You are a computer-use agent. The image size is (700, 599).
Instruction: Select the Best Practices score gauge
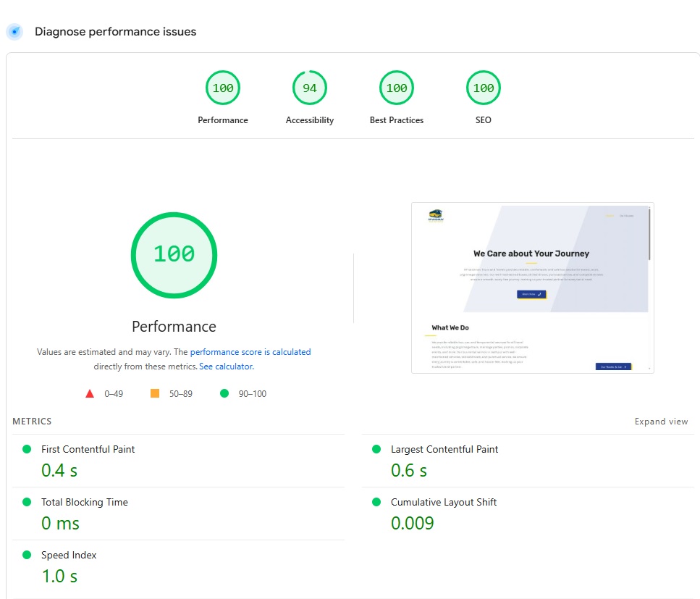(397, 88)
